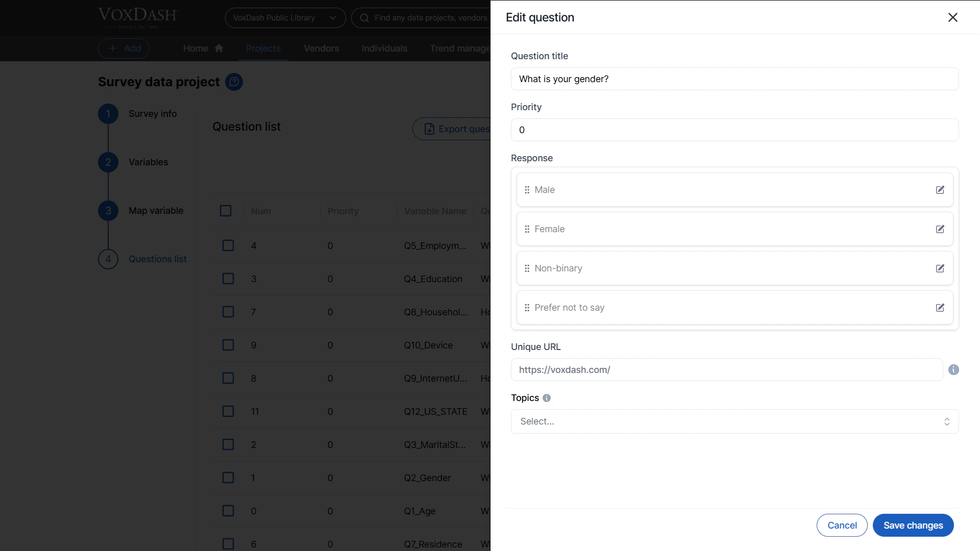Open VoxDash Public Library dropdown
Image resolution: width=980 pixels, height=551 pixels.
click(x=285, y=18)
